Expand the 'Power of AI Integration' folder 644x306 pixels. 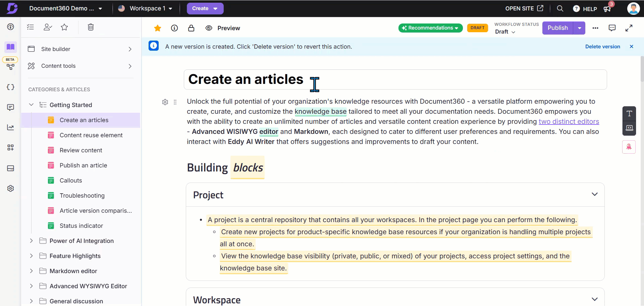coord(31,241)
